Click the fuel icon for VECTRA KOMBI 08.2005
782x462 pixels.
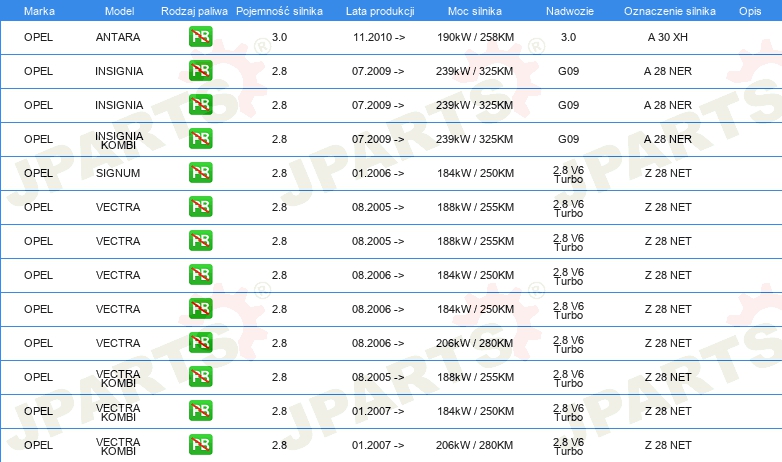click(x=200, y=377)
